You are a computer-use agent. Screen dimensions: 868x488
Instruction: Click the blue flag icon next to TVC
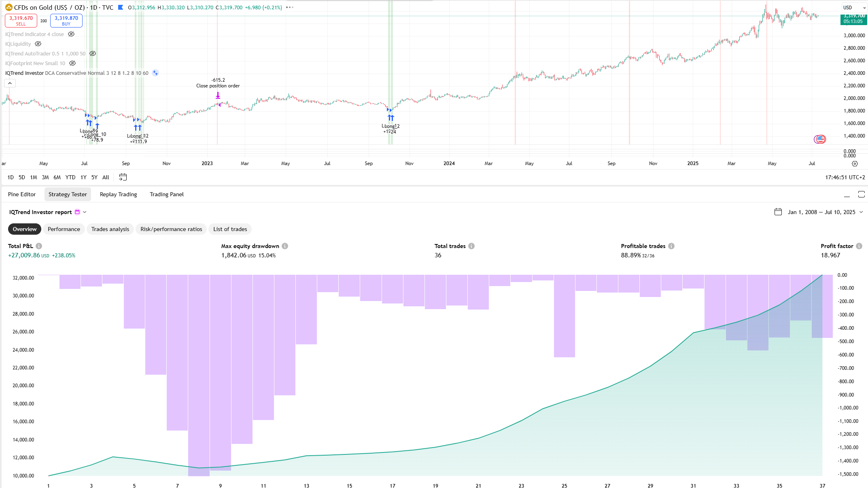(x=121, y=7)
